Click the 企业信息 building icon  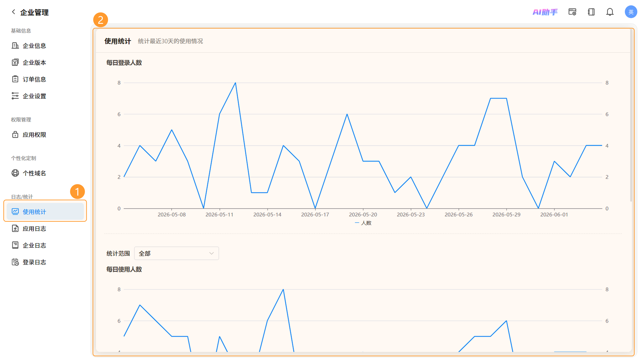coord(15,45)
